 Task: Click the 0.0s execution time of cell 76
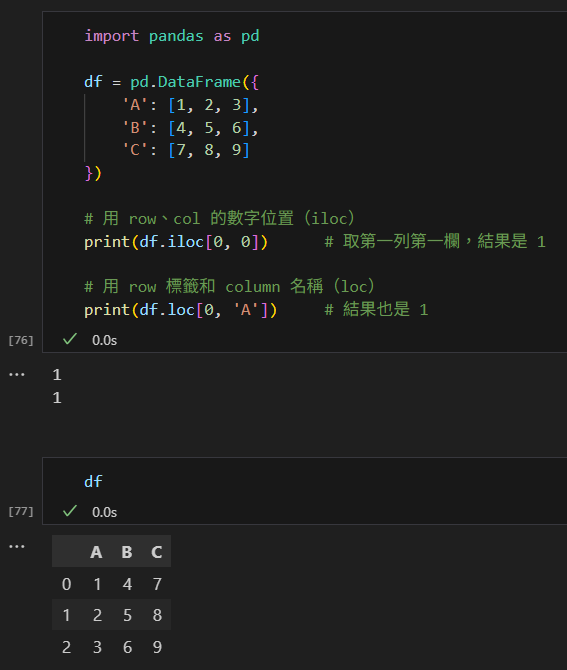click(x=104, y=340)
